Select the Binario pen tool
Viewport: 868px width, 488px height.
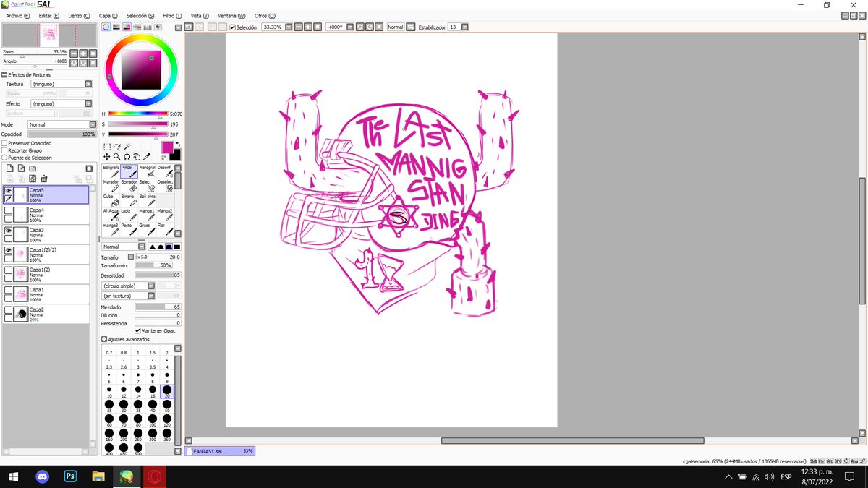click(x=129, y=200)
